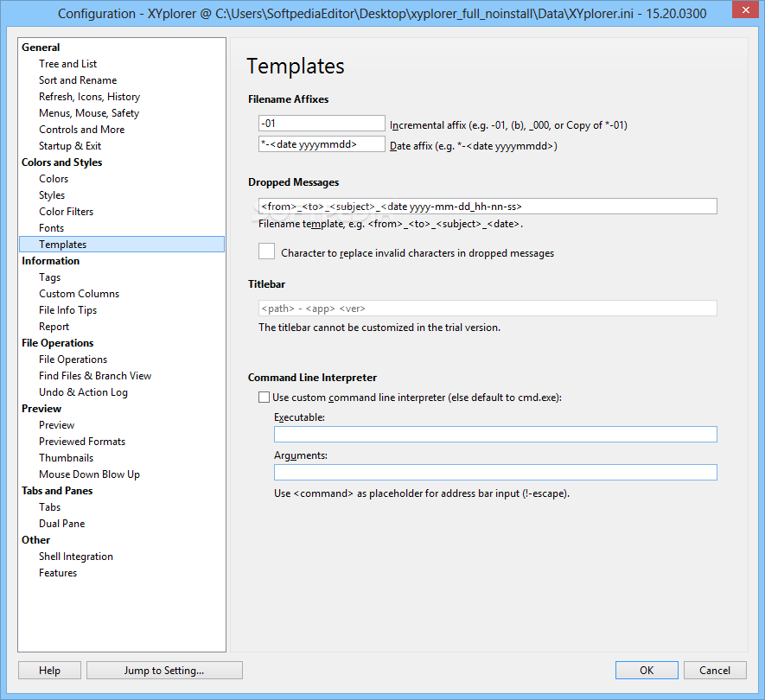Focus the Dropped Messages filename template field

coord(488,207)
